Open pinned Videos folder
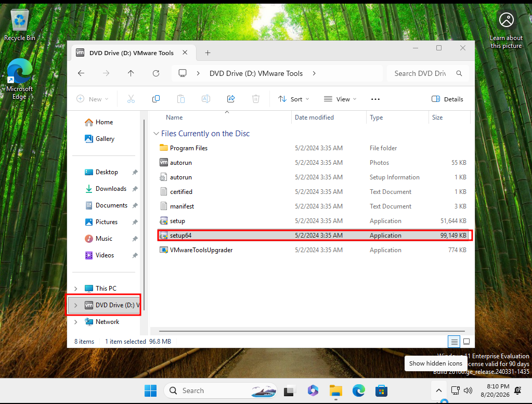Viewport: 532px width, 404px height. coord(105,255)
